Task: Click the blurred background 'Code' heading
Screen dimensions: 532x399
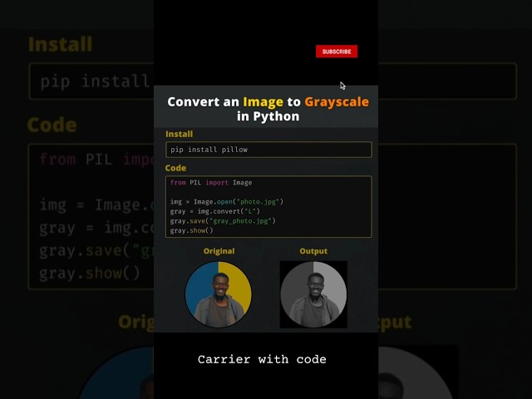Action: click(x=52, y=125)
